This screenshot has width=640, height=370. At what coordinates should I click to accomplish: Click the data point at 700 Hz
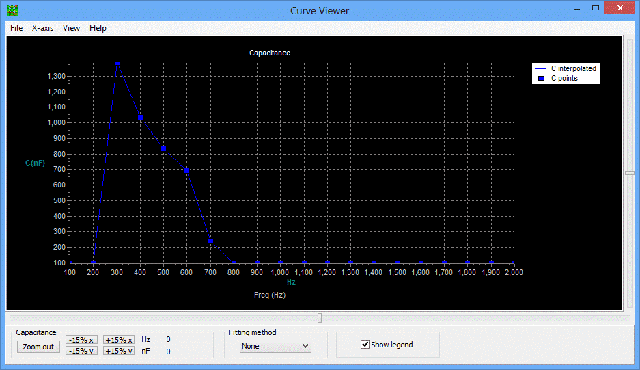coord(211,241)
